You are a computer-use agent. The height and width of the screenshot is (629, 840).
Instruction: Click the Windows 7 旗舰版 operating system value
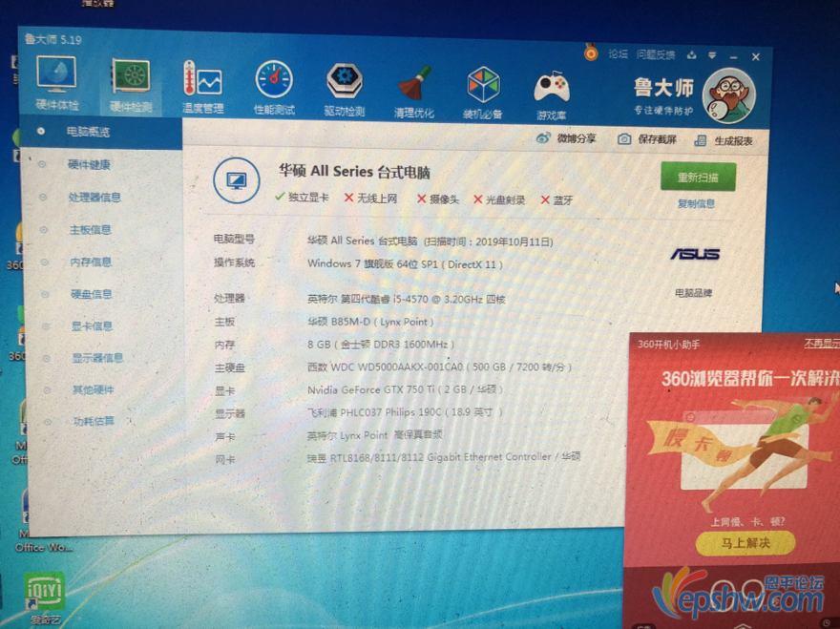[405, 264]
